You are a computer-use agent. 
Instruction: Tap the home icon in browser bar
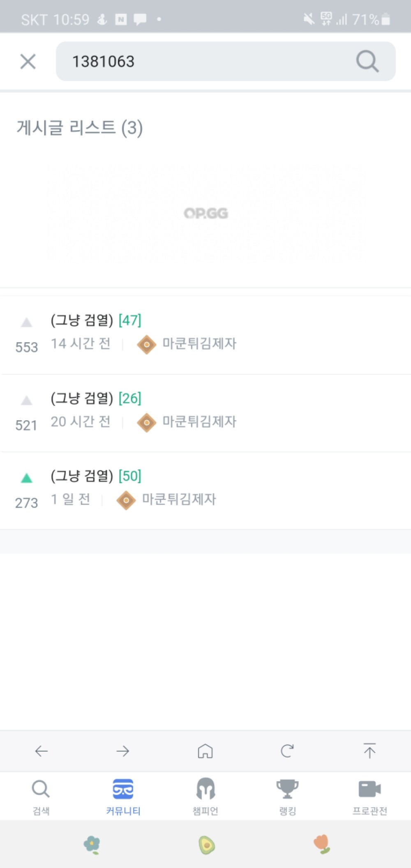(205, 751)
